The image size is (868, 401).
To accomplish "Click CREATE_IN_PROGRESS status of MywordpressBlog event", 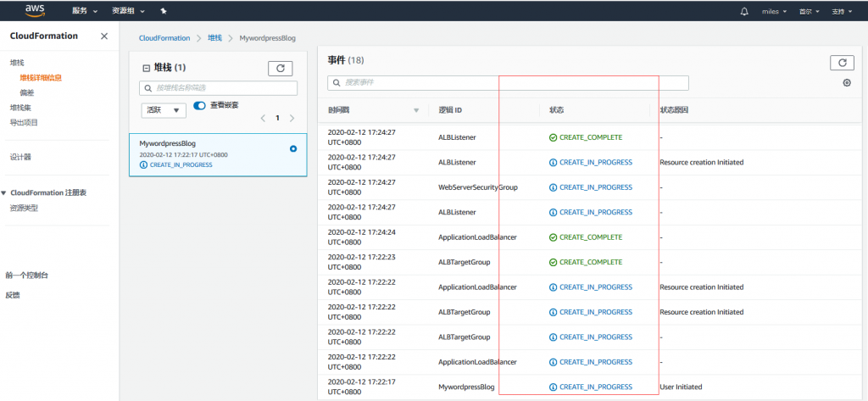I will [591, 387].
